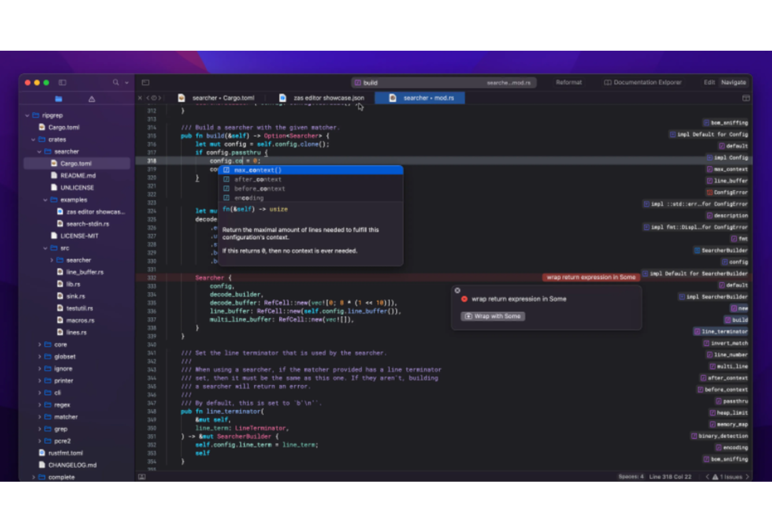Image resolution: width=772 pixels, height=532 pixels.
Task: Toggle the panel layout icon left of build field
Action: [x=146, y=82]
